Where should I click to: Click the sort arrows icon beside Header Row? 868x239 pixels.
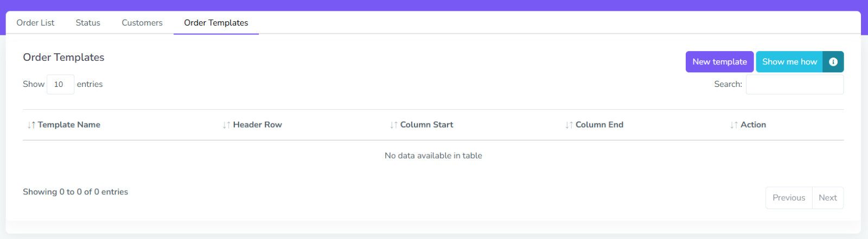click(226, 125)
